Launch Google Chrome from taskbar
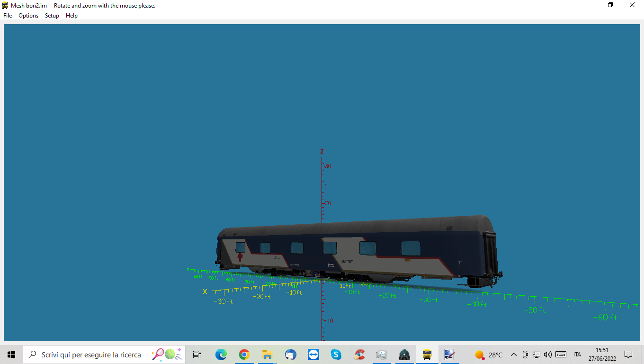The height and width of the screenshot is (364, 644). [244, 355]
